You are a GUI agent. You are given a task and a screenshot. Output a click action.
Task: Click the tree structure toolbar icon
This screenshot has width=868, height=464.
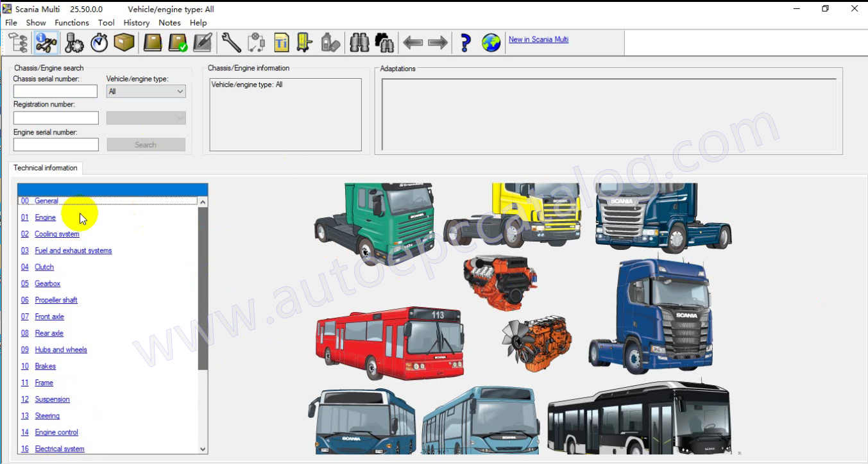click(x=18, y=43)
